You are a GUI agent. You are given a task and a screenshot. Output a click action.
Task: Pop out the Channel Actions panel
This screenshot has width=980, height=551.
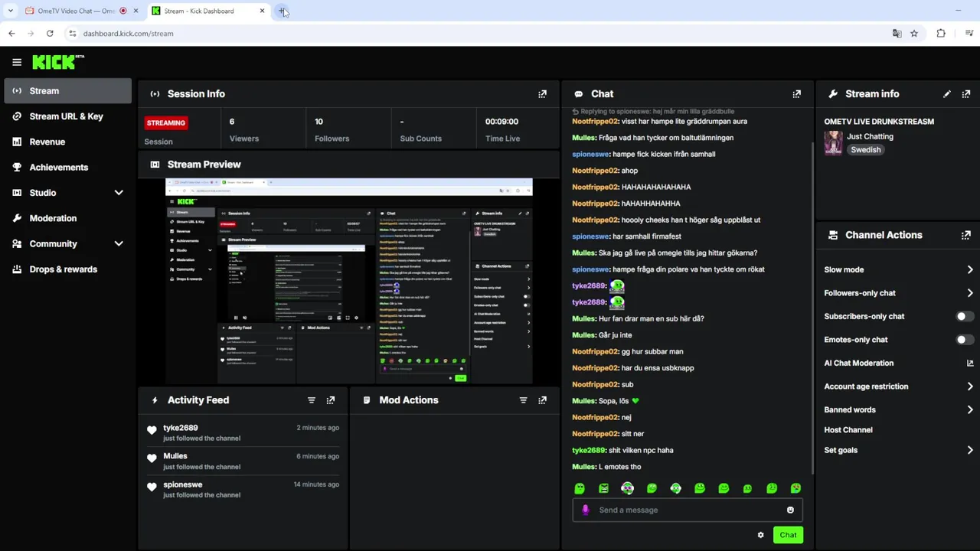[x=966, y=235]
